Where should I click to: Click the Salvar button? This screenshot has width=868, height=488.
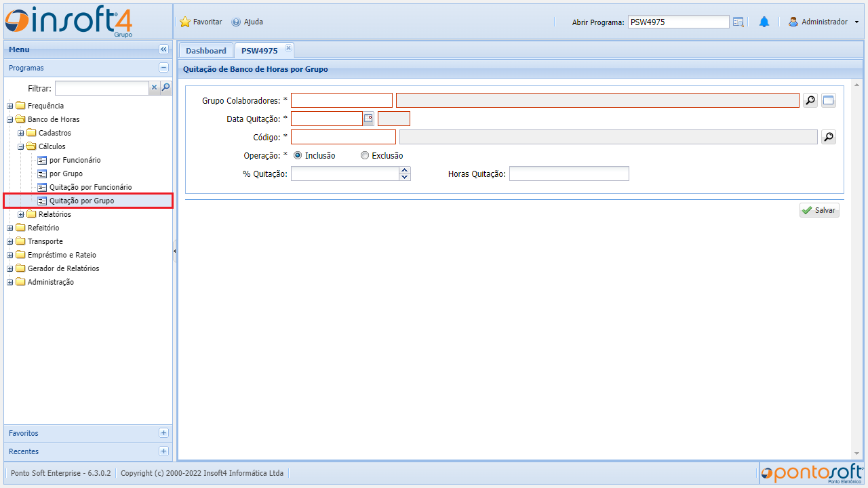[818, 210]
